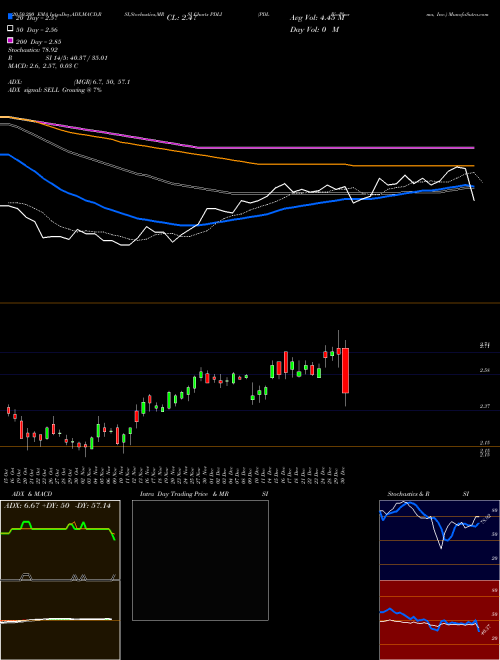Click the blue 20 Day legend swatch
The image size is (500, 660).
tap(10, 16)
